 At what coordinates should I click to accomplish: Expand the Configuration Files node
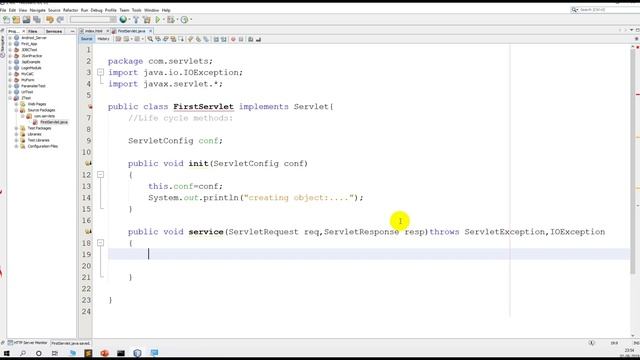16,146
